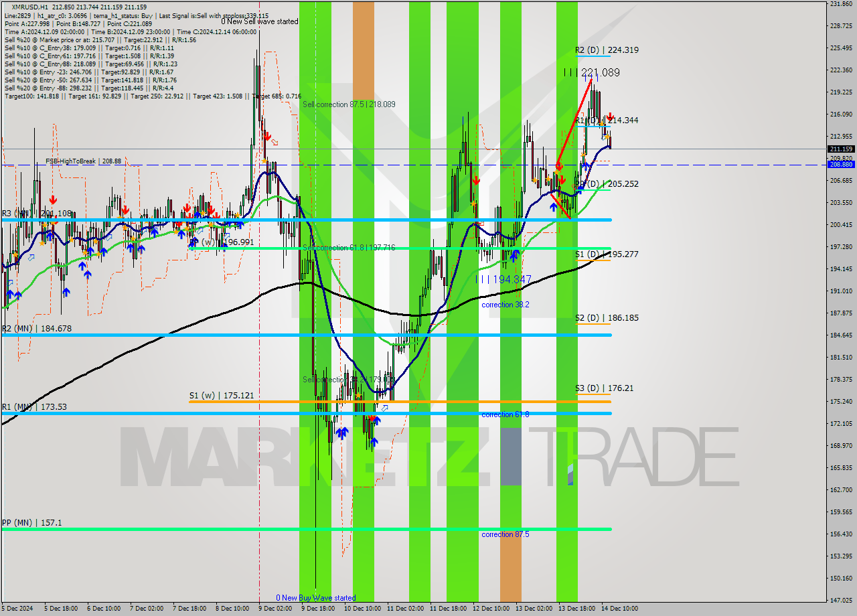857x616 pixels.
Task: Click the 'FSB-HighToBreak | 208.88' label
Action: tap(84, 161)
